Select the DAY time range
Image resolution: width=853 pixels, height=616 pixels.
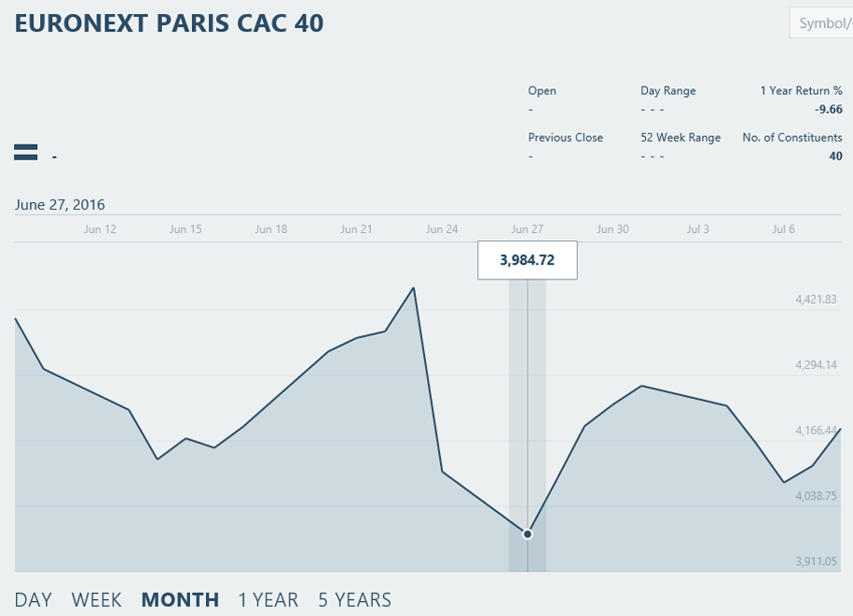(34, 600)
